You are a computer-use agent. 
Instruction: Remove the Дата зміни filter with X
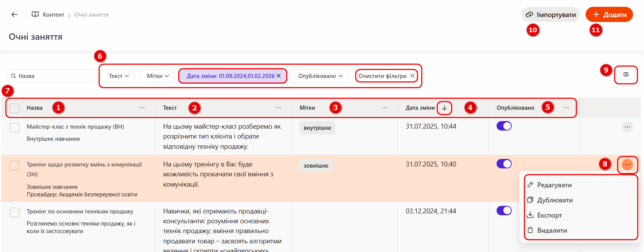coord(279,76)
